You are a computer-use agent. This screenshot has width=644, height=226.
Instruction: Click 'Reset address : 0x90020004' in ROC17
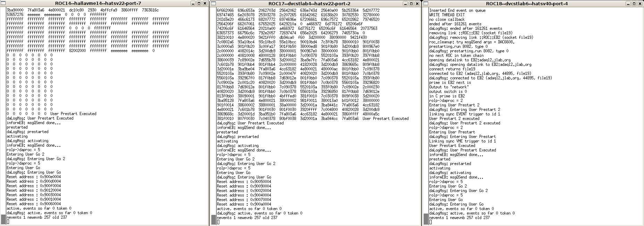pos(244,191)
